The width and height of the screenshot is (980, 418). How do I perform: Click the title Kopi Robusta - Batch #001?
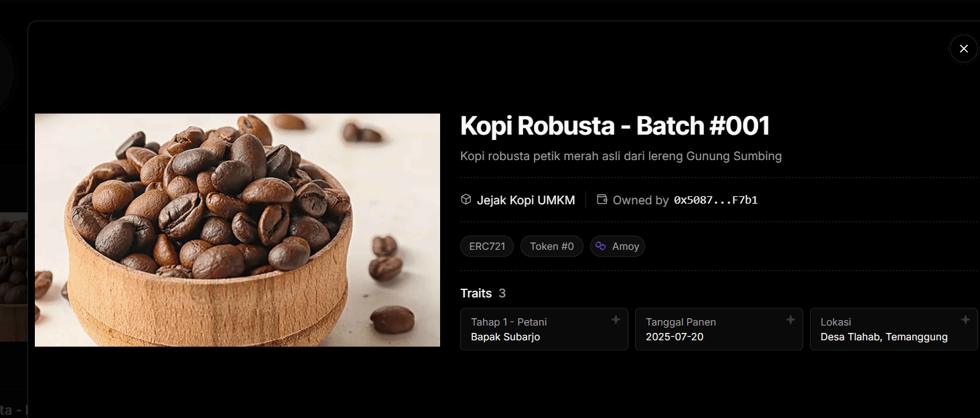pyautogui.click(x=615, y=126)
